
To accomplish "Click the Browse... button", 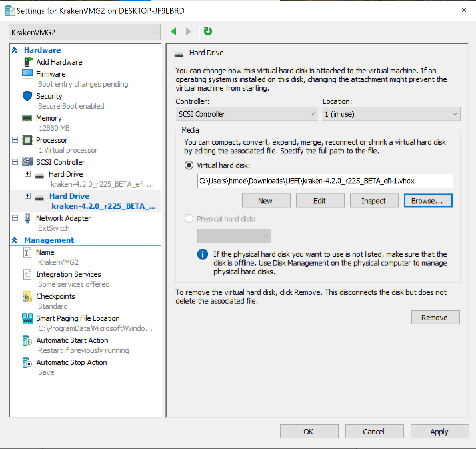I will pyautogui.click(x=428, y=201).
